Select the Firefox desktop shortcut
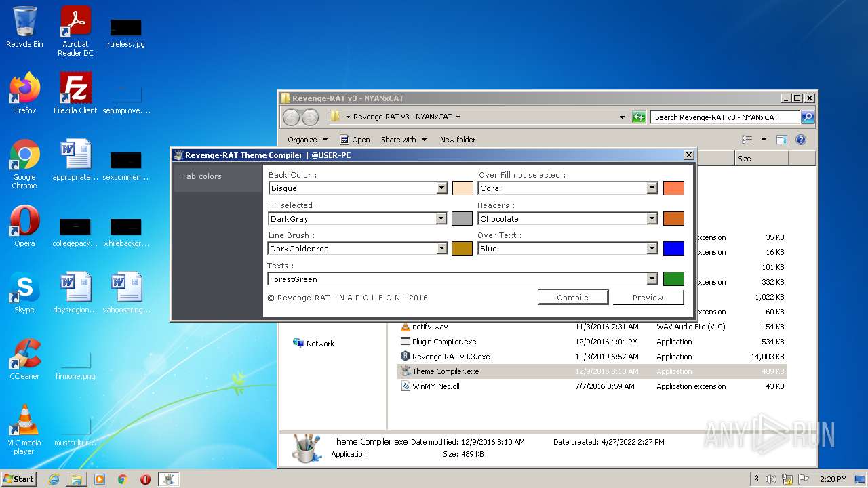Screen dimensions: 868x488 click(24, 94)
